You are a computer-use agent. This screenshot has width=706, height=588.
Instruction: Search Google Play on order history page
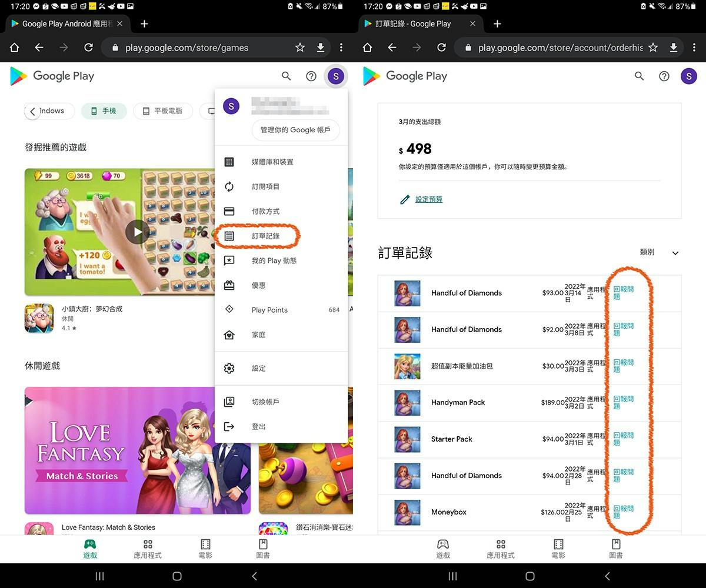tap(640, 76)
